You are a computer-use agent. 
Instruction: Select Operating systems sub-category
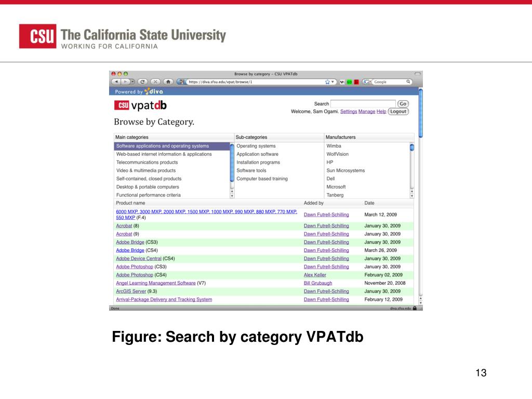(256, 146)
